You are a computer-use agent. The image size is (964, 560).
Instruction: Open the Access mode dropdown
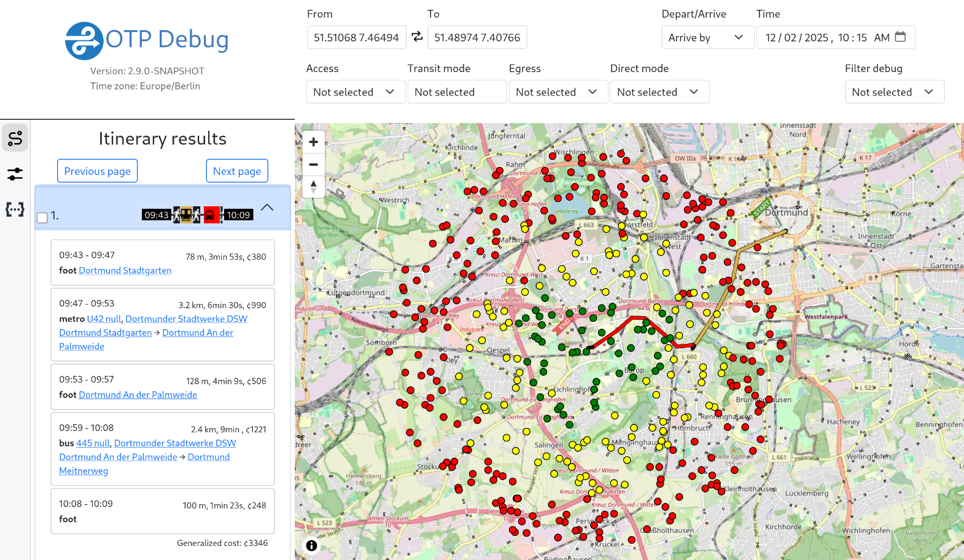[x=356, y=91]
